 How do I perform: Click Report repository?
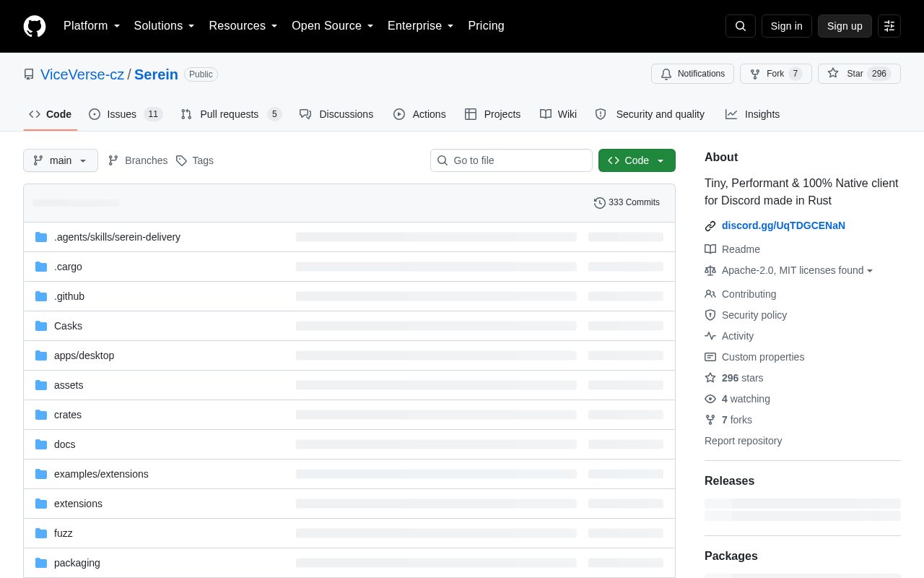(743, 441)
